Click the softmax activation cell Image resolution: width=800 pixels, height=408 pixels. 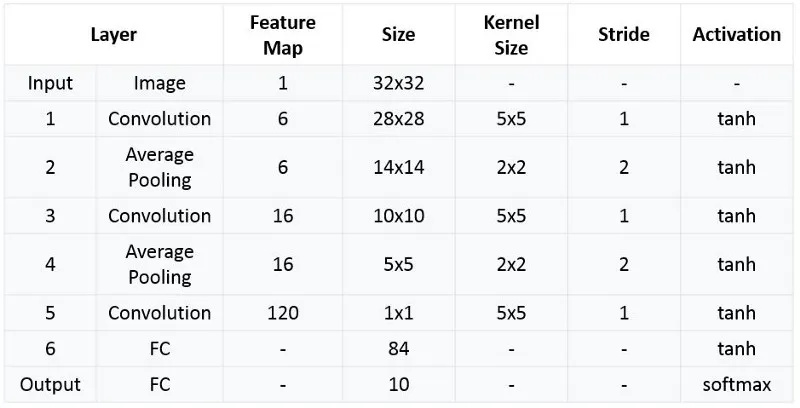click(x=736, y=385)
